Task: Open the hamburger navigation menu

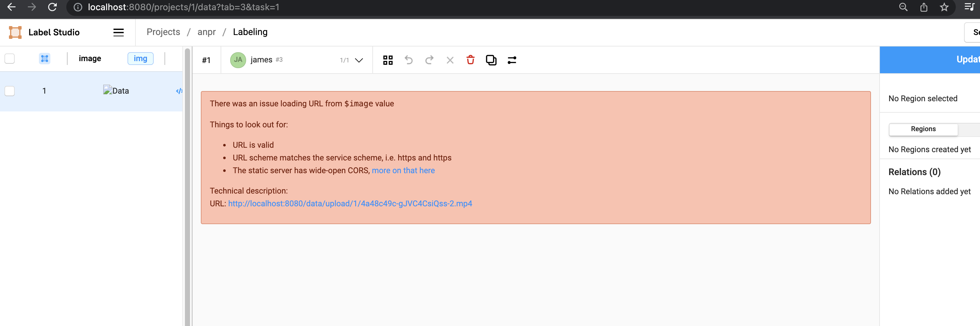Action: coord(118,32)
